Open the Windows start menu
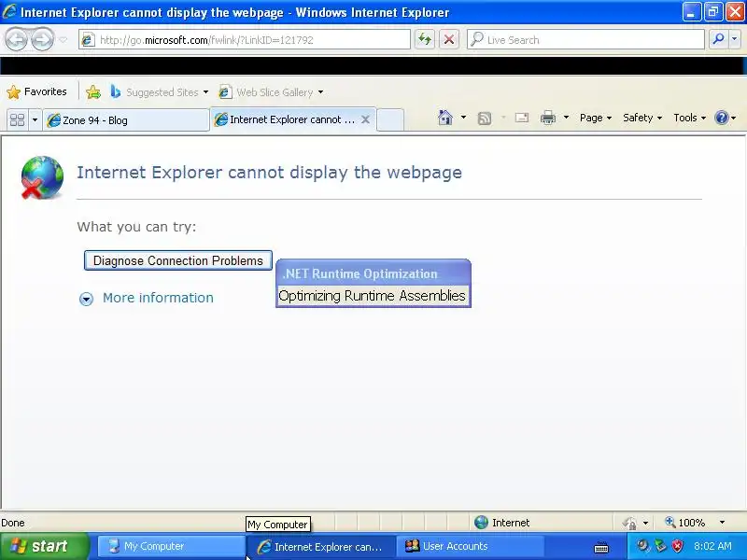Image resolution: width=747 pixels, height=560 pixels. coord(44,546)
